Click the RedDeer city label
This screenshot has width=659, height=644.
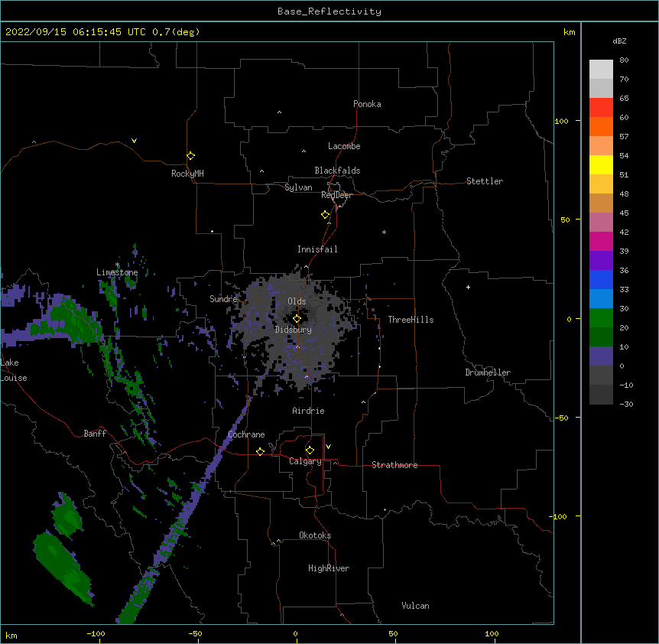tap(336, 195)
